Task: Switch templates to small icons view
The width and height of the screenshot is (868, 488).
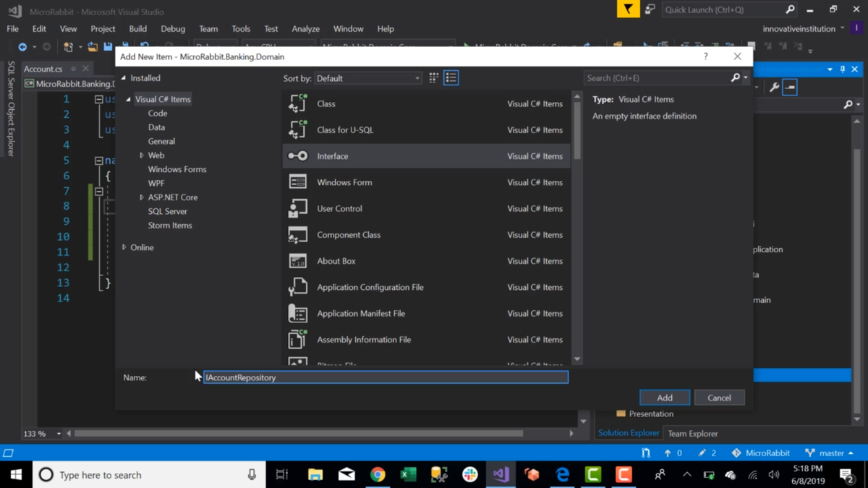Action: click(433, 78)
